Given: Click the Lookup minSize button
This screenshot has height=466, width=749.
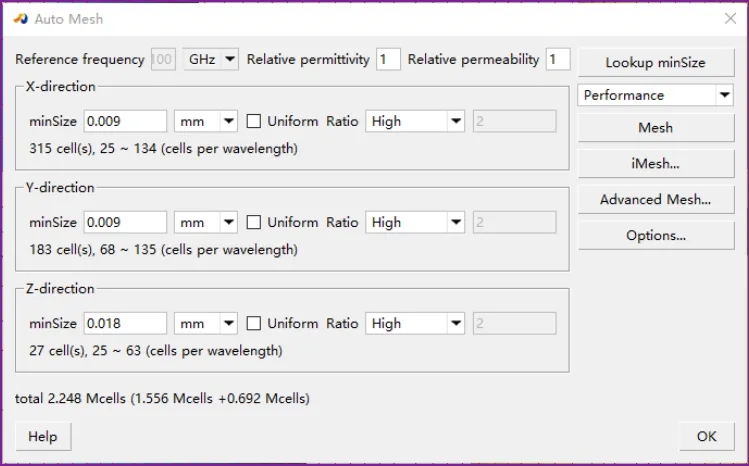Looking at the screenshot, I should [x=655, y=62].
